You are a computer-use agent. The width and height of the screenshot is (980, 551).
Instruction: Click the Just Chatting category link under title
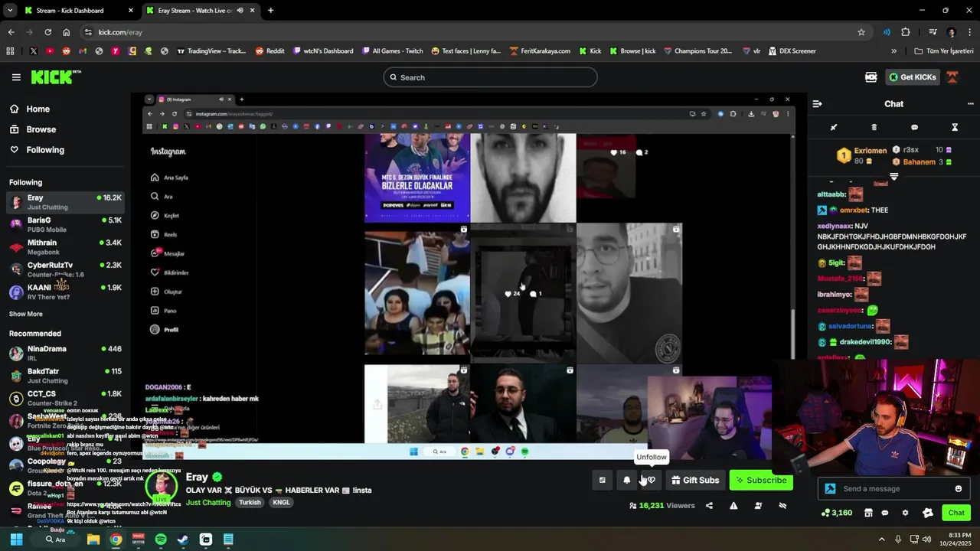tap(208, 503)
